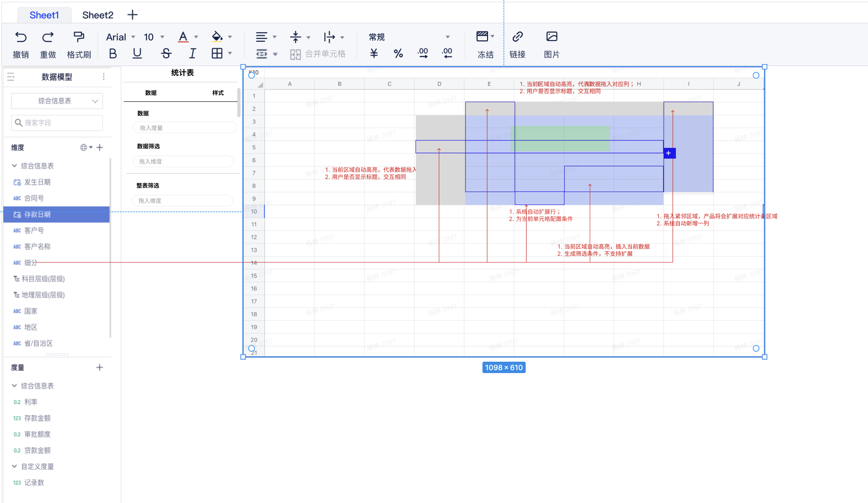Insert a link via 链接 icon
The height and width of the screenshot is (503, 868).
(x=517, y=36)
